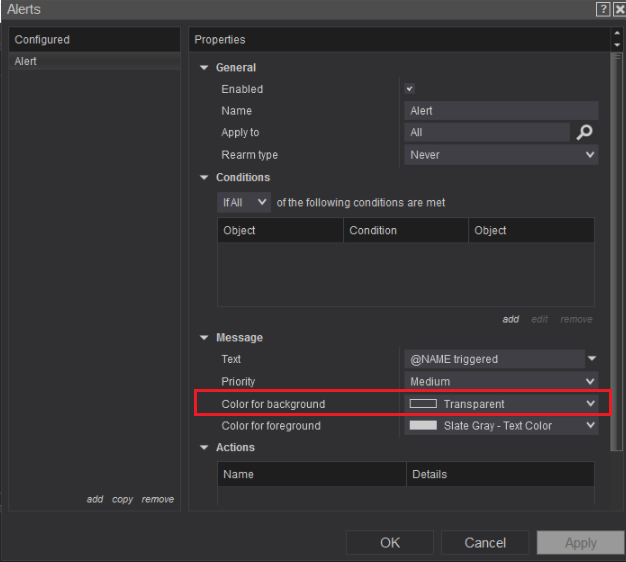Click the help question mark icon
The width and height of the screenshot is (626, 562).
[603, 9]
